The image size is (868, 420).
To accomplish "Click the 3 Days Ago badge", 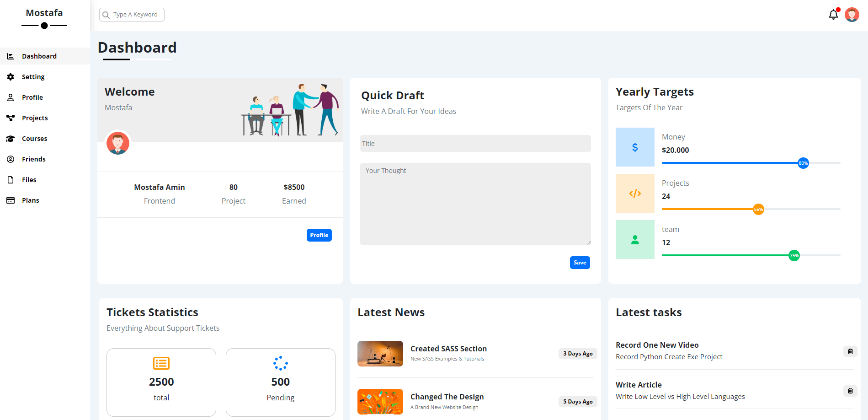I will [578, 354].
